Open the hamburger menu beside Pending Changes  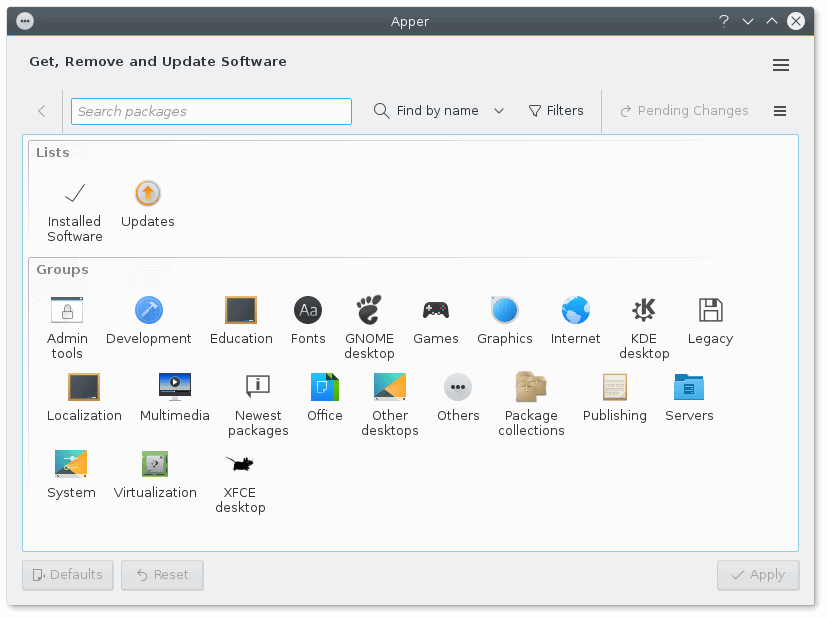tap(780, 111)
